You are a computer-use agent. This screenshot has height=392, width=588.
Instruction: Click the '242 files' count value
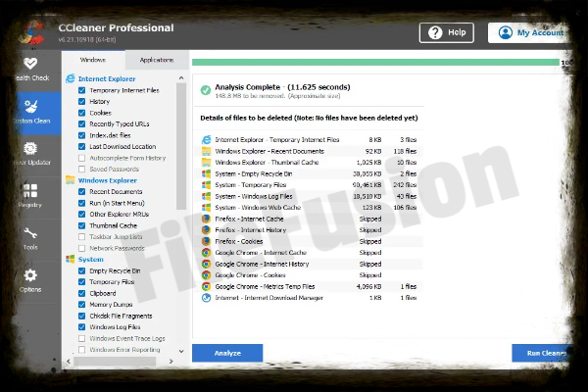[x=406, y=185]
